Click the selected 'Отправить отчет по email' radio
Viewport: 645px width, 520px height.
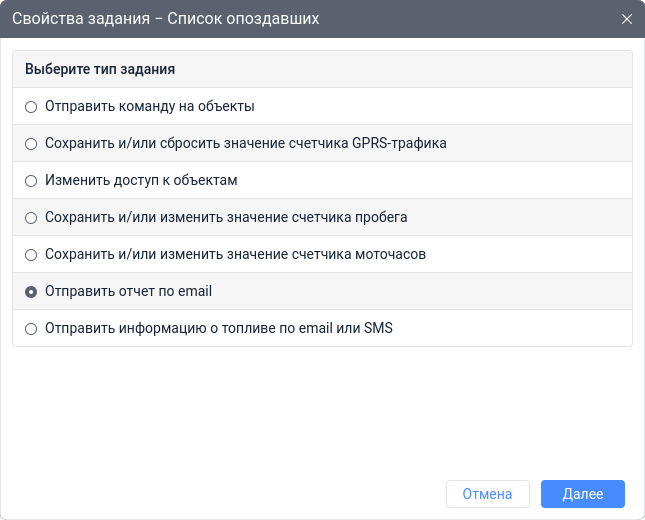[31, 292]
